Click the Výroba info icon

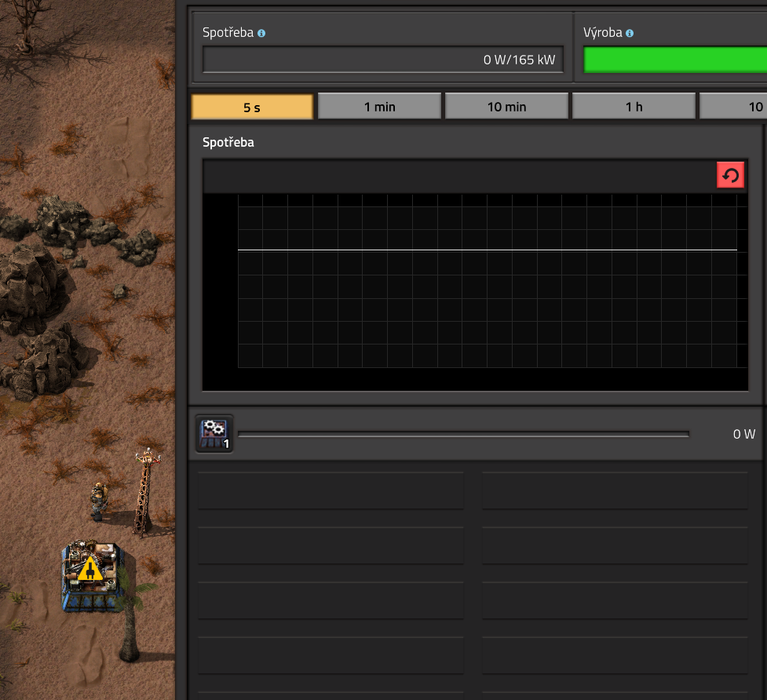pos(630,33)
